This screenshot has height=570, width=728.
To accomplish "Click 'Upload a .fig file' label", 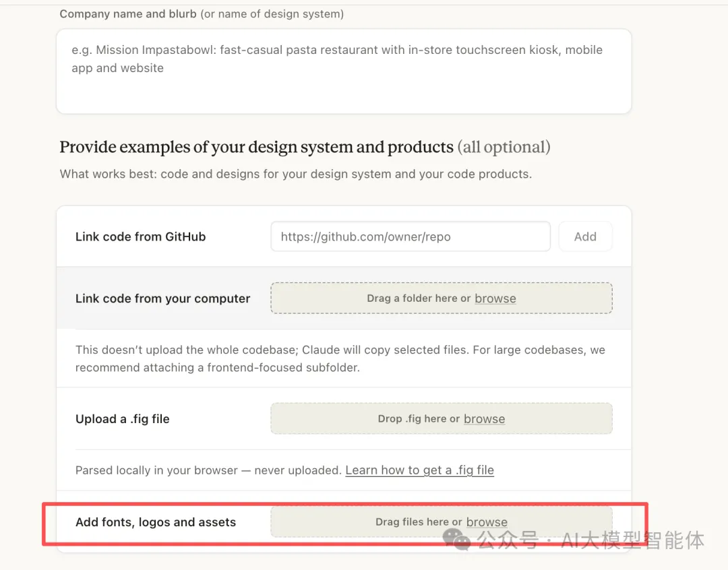I will [x=123, y=418].
